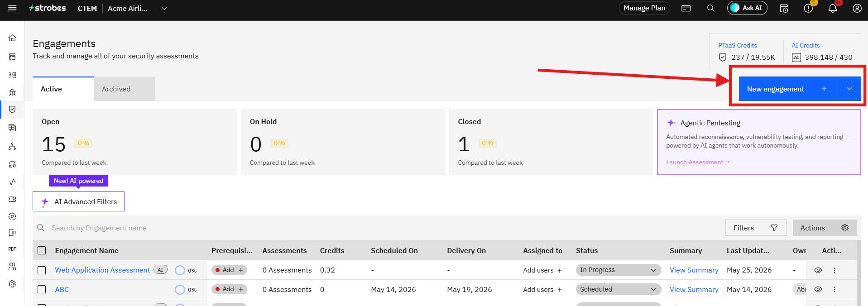Open the billing card icon in the top bar
This screenshot has height=306, width=868.
pyautogui.click(x=686, y=8)
